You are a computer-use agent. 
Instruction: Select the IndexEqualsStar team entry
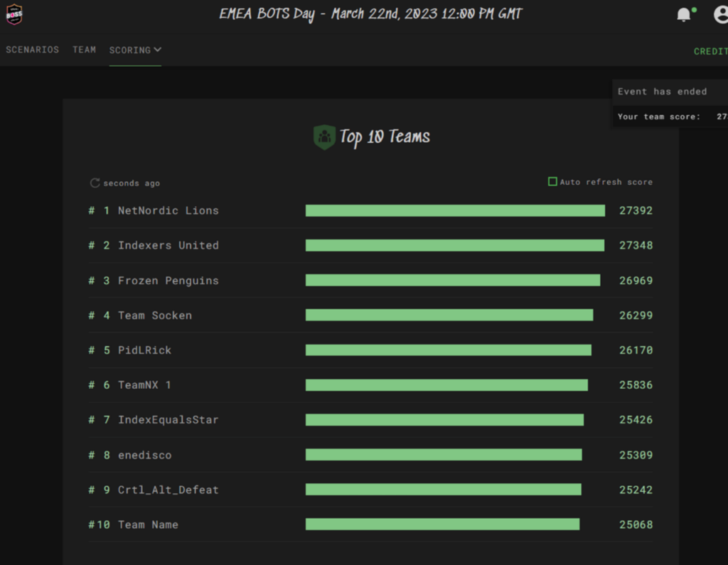[x=168, y=420]
